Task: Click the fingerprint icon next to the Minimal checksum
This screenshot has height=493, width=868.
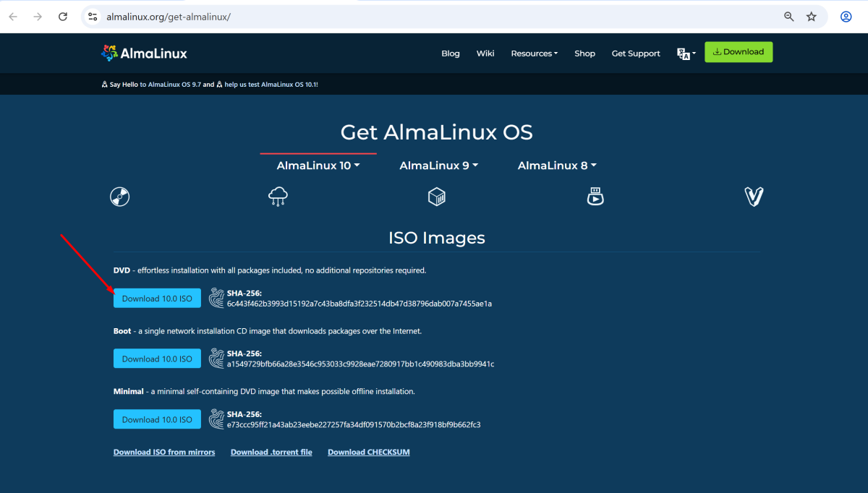Action: point(216,419)
